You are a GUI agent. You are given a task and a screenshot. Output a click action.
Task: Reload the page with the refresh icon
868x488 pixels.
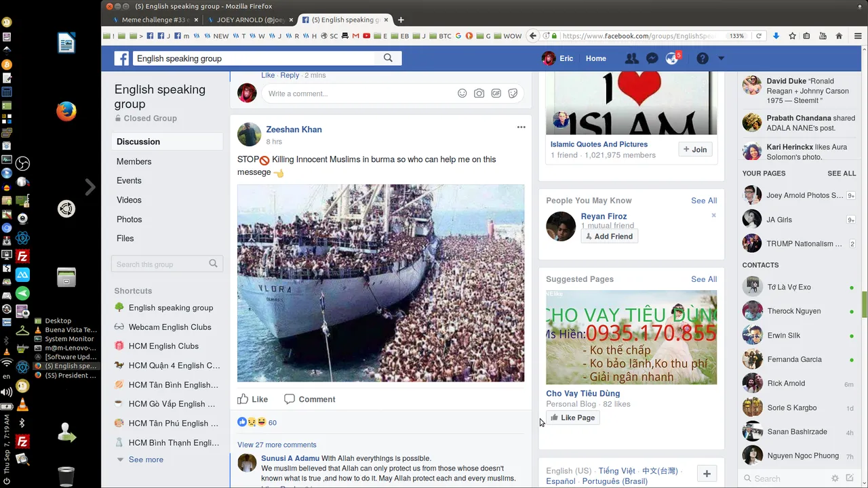[759, 36]
